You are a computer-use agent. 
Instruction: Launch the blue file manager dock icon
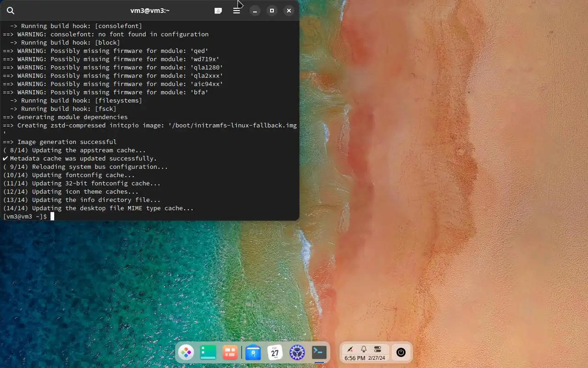(x=253, y=353)
